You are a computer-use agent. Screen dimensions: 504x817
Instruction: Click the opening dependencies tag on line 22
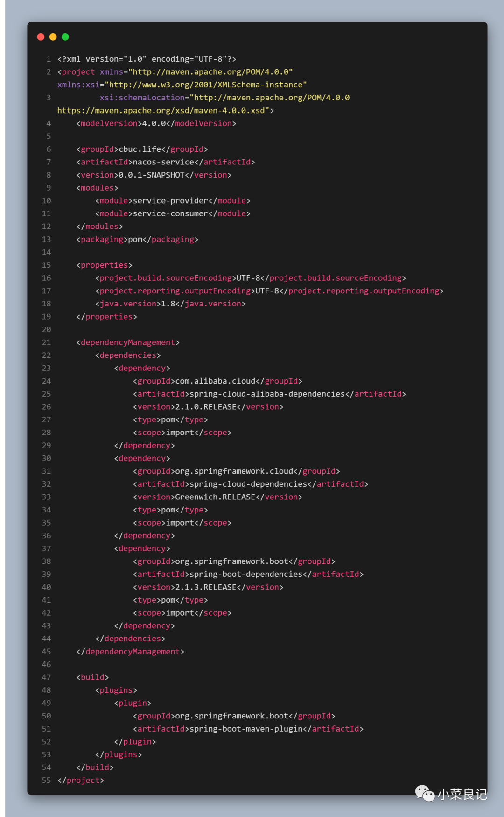128,355
